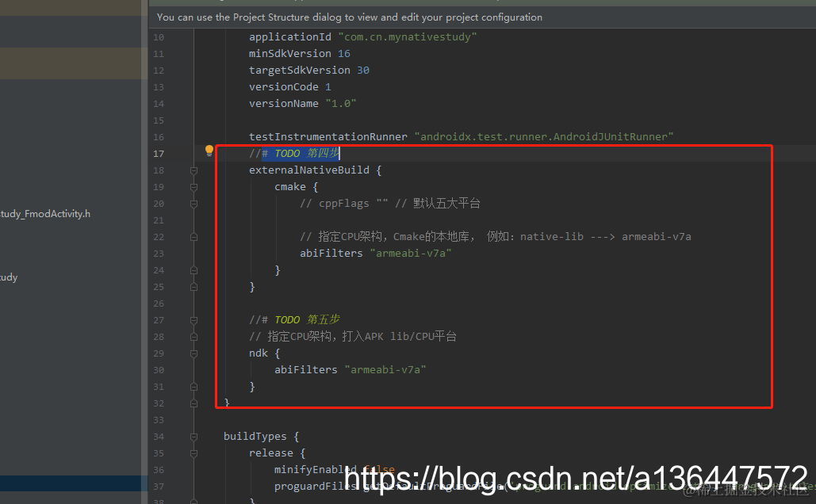Click the versionCode value 1

tap(328, 87)
